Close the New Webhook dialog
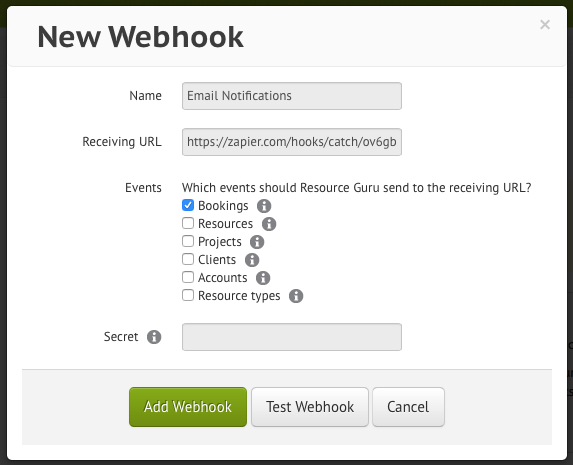This screenshot has height=465, width=573. point(545,24)
